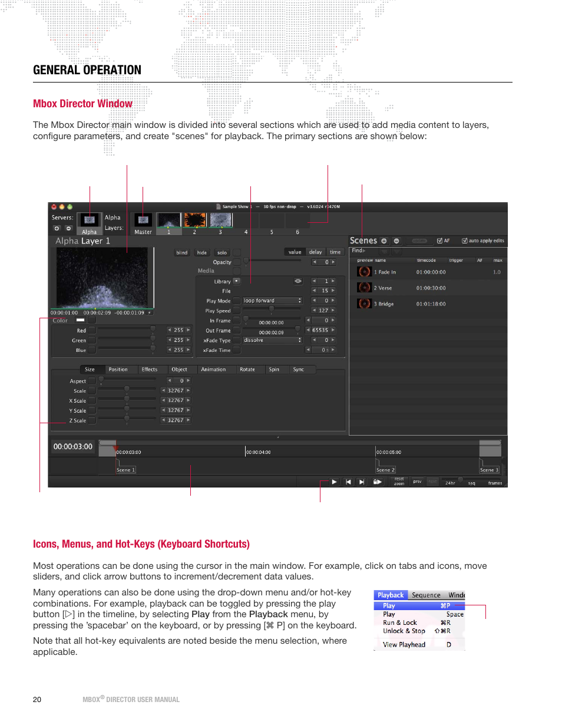562x728 pixels.
Task: Add a server with the plus button
Action: (x=57, y=228)
